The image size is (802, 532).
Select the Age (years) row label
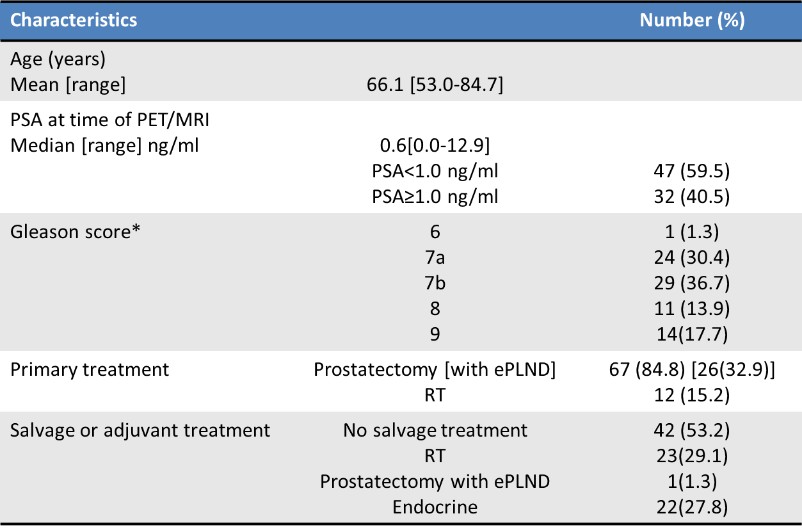(58, 60)
